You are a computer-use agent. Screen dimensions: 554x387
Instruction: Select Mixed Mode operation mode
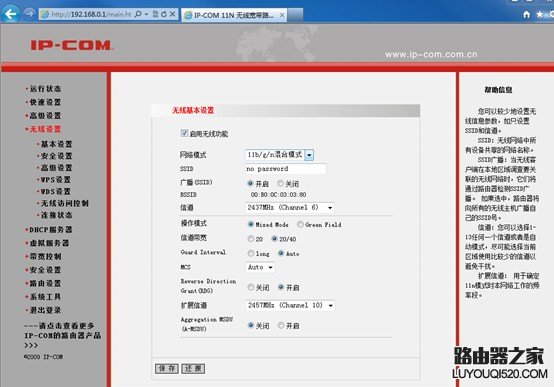251,224
